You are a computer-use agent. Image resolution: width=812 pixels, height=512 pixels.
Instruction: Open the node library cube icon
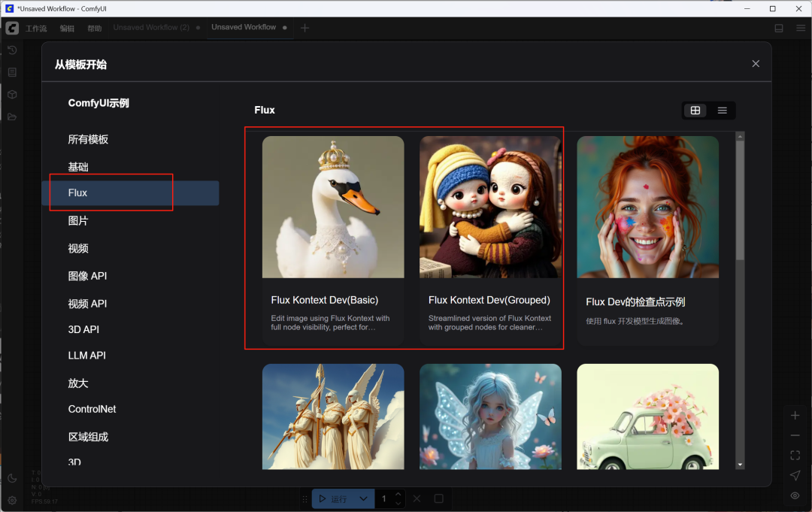click(13, 95)
